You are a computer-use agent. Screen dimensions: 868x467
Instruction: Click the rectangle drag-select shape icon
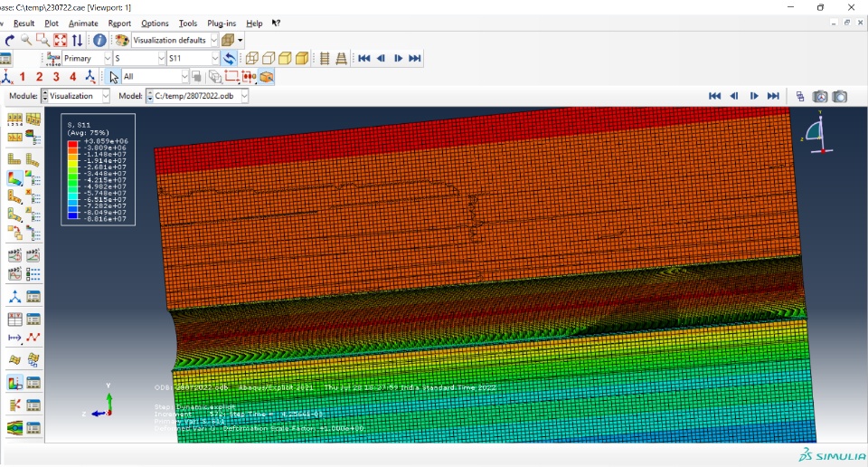point(231,76)
